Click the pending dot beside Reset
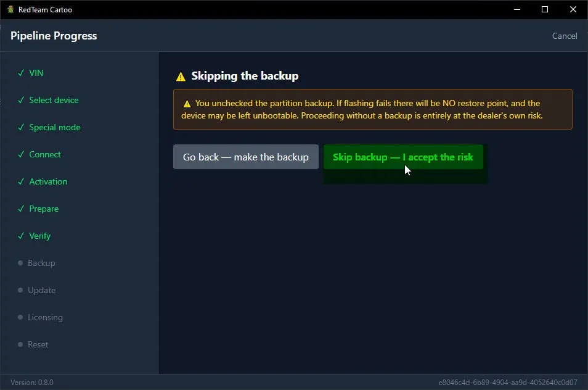The height and width of the screenshot is (390, 588). (20, 344)
